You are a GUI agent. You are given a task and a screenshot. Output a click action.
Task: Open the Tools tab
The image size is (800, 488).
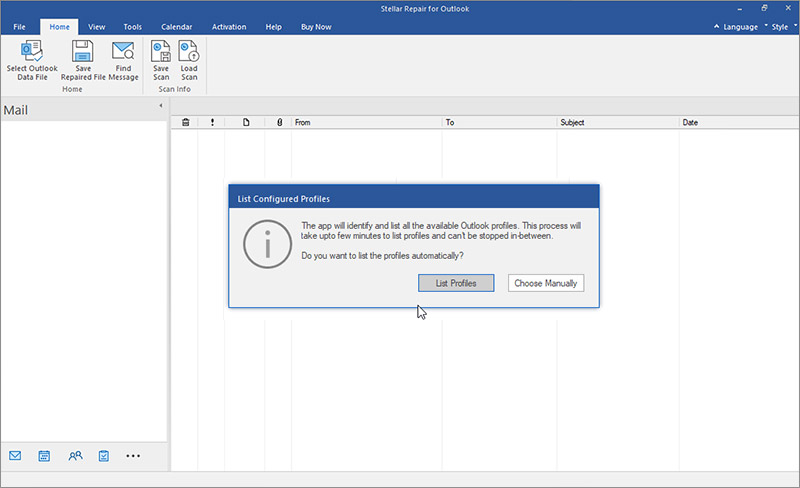tap(133, 27)
